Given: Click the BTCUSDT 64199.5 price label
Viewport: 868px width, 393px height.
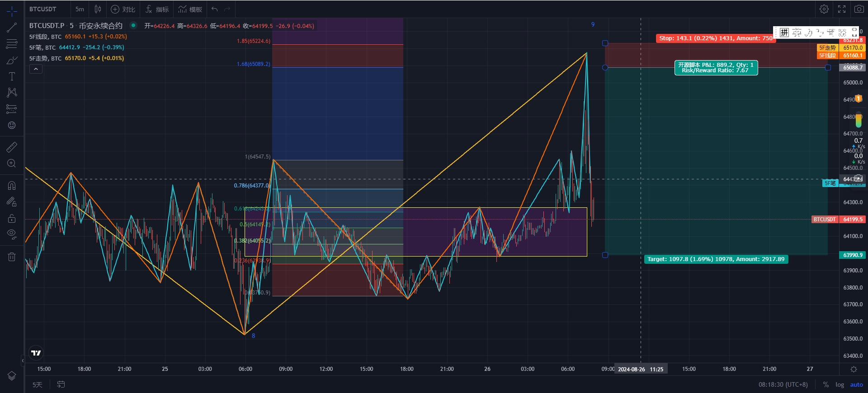Looking at the screenshot, I should [x=839, y=220].
